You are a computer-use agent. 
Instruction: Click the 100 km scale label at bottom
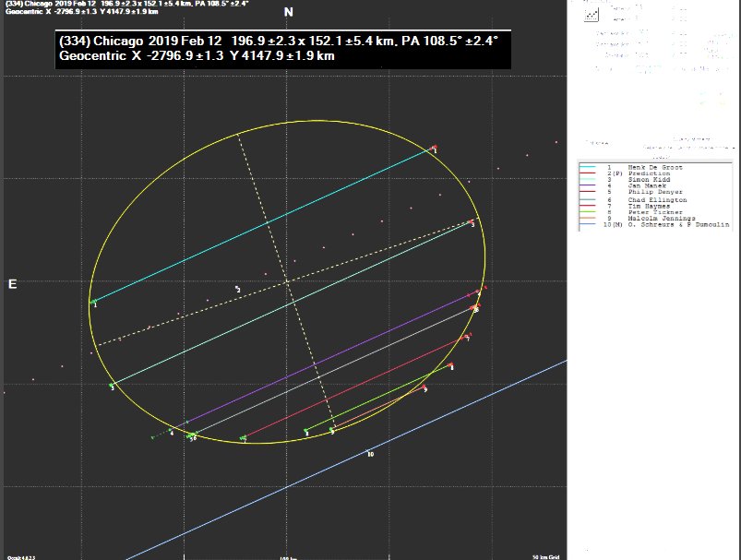289,556
